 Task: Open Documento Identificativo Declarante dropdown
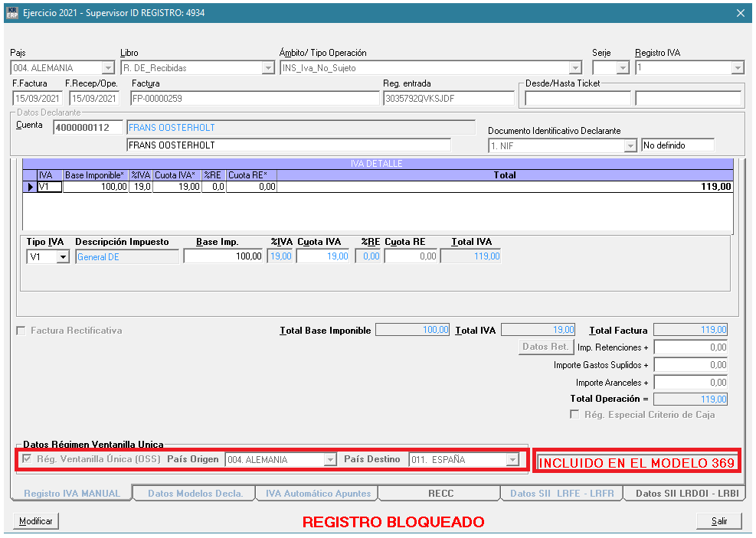click(630, 145)
